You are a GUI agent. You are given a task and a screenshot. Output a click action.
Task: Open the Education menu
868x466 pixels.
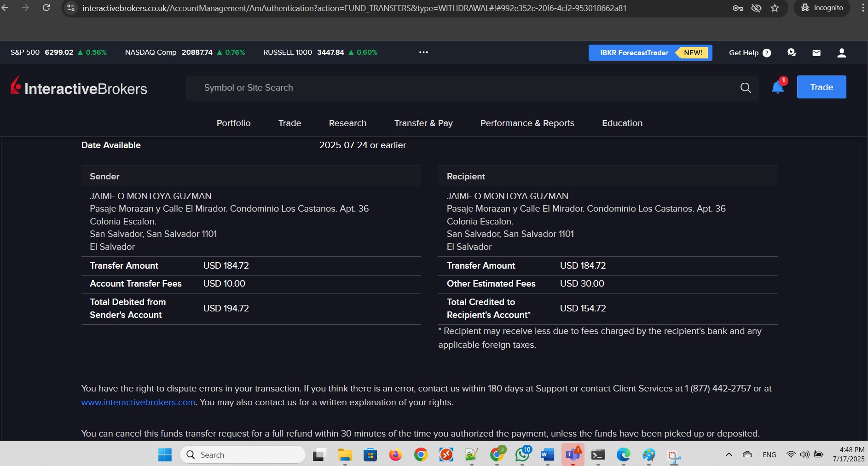pos(622,123)
